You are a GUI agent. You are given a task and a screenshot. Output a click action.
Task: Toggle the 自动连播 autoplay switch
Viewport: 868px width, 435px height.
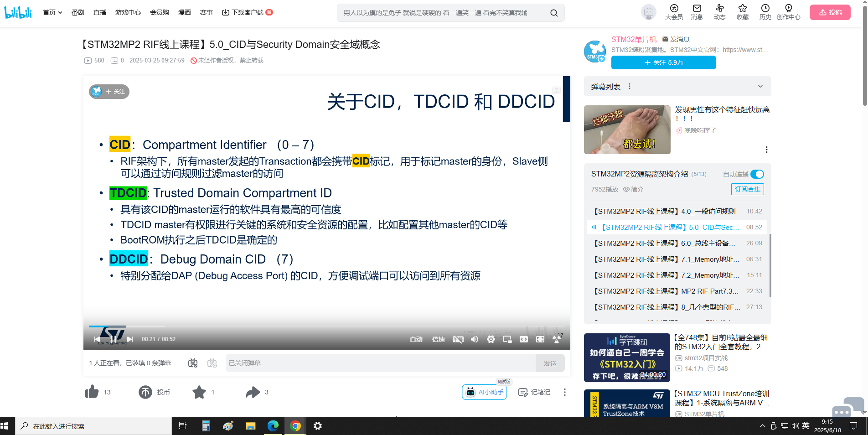click(x=757, y=174)
